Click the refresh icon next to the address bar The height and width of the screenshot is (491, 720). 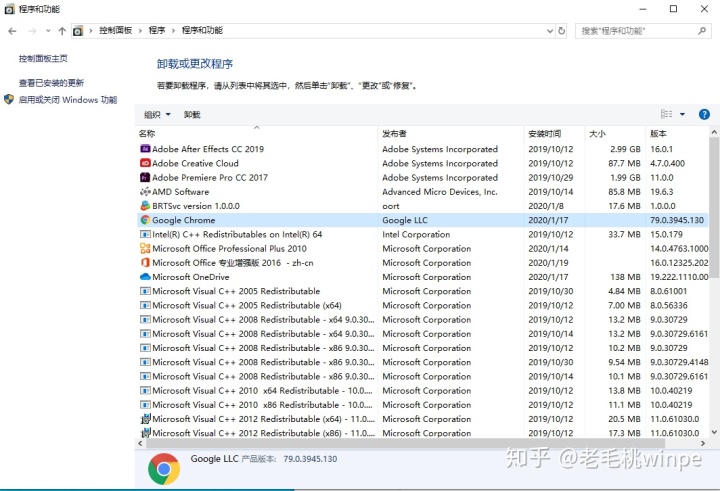[x=561, y=31]
